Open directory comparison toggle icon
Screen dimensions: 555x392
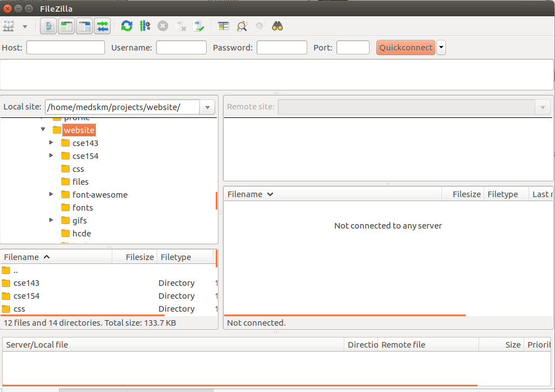pyautogui.click(x=242, y=26)
